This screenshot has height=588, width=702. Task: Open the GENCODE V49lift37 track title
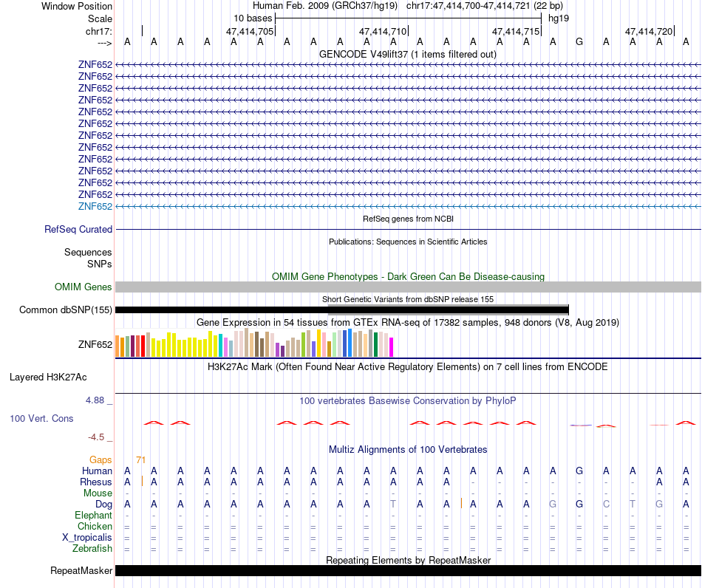click(408, 54)
